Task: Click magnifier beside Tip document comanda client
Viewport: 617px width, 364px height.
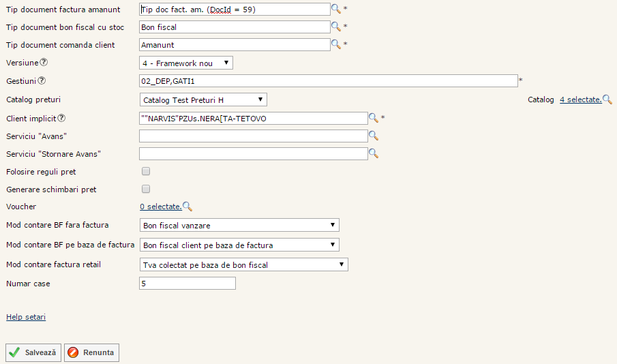Action: point(335,44)
